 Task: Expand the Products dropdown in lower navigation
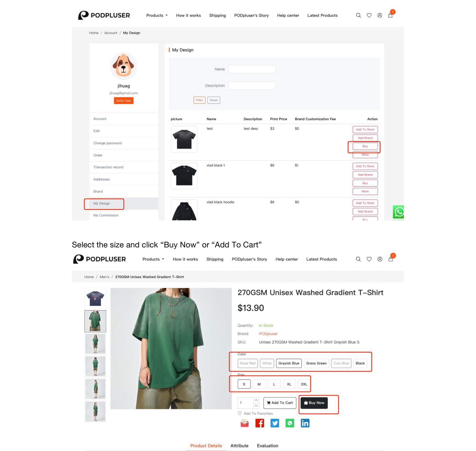pyautogui.click(x=153, y=259)
